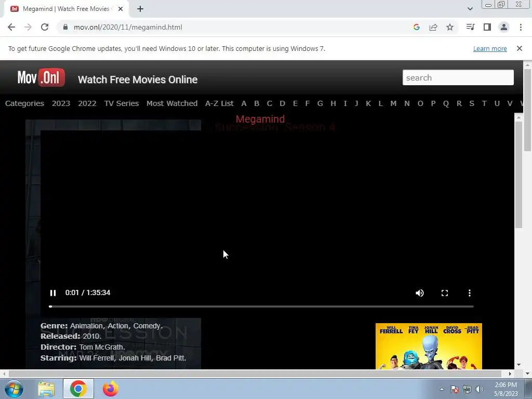Click the Google icon in address bar

point(417,27)
